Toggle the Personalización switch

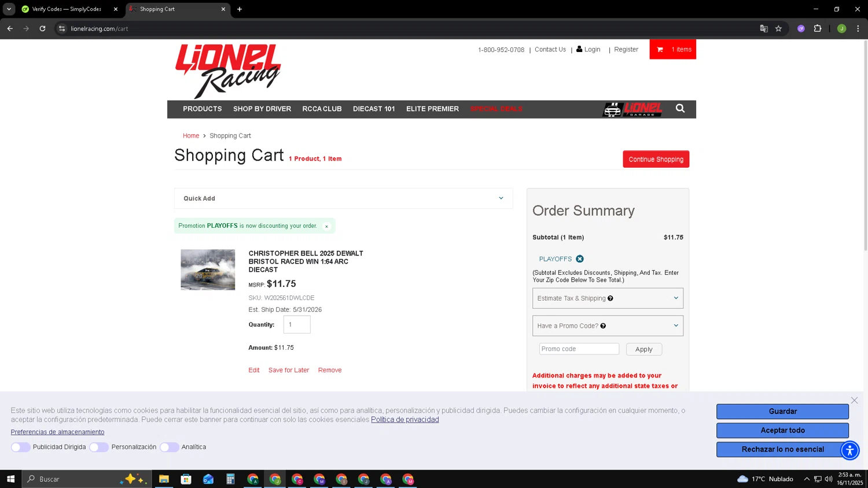(x=99, y=447)
